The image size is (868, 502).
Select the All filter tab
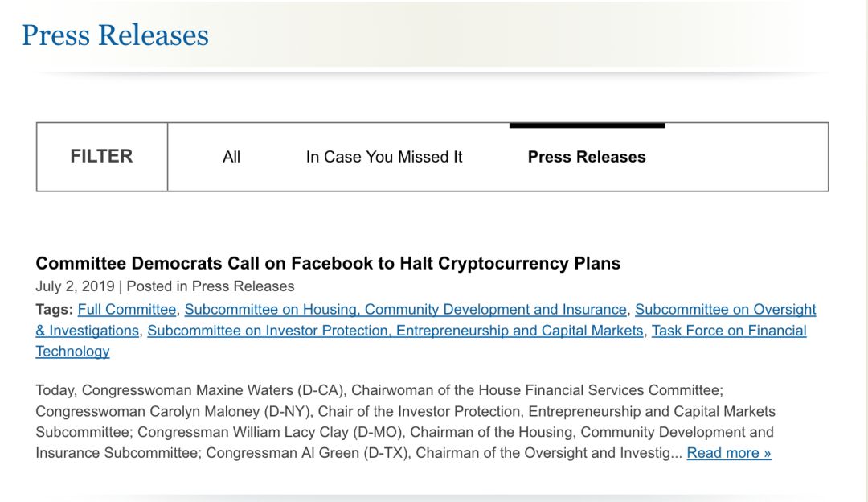pyautogui.click(x=231, y=157)
